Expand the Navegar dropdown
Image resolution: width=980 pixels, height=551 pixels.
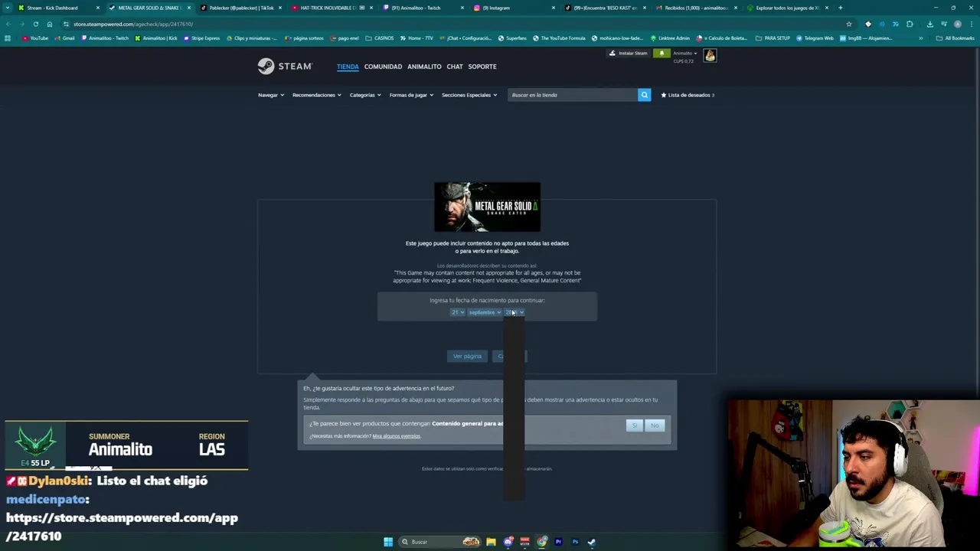point(271,95)
